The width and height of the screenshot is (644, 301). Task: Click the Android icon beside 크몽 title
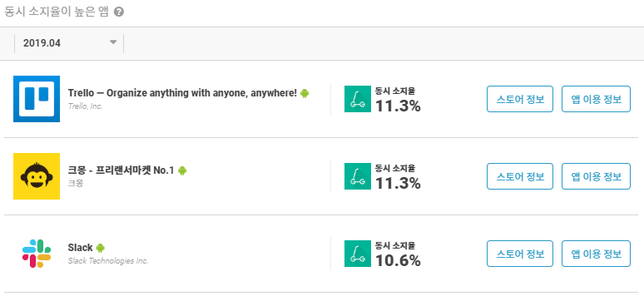(182, 170)
